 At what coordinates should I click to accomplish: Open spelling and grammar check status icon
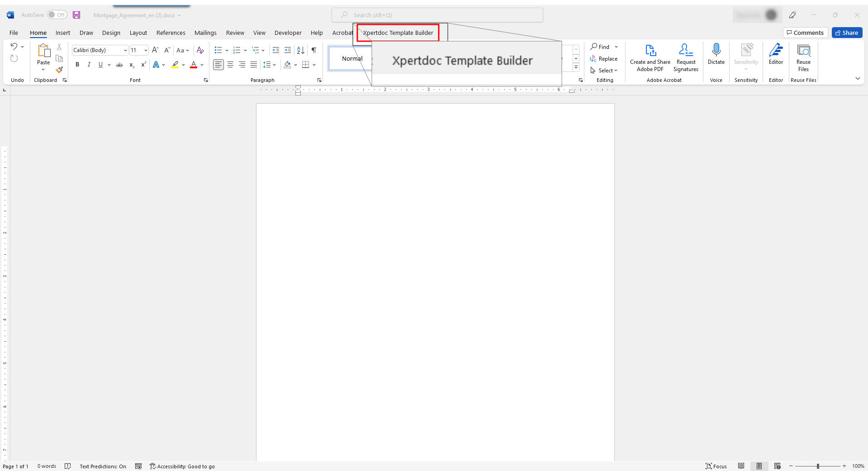click(68, 466)
